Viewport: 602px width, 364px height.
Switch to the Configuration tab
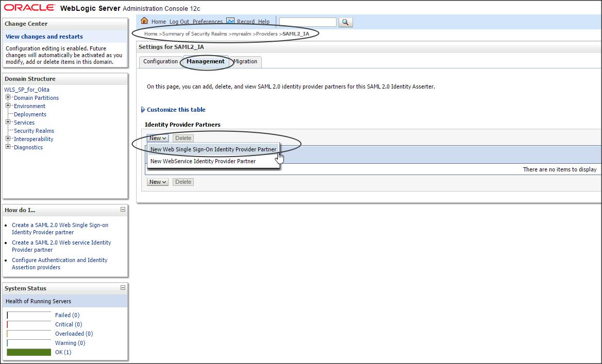click(x=160, y=61)
